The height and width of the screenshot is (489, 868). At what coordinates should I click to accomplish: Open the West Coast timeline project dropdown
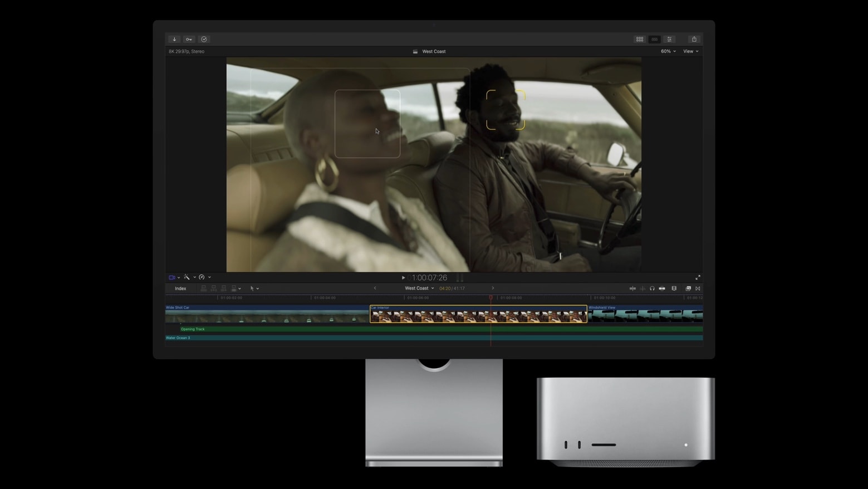(419, 288)
